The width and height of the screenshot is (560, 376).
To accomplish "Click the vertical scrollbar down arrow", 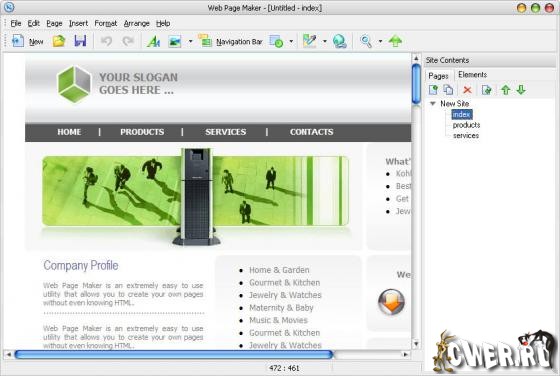I will pyautogui.click(x=416, y=344).
